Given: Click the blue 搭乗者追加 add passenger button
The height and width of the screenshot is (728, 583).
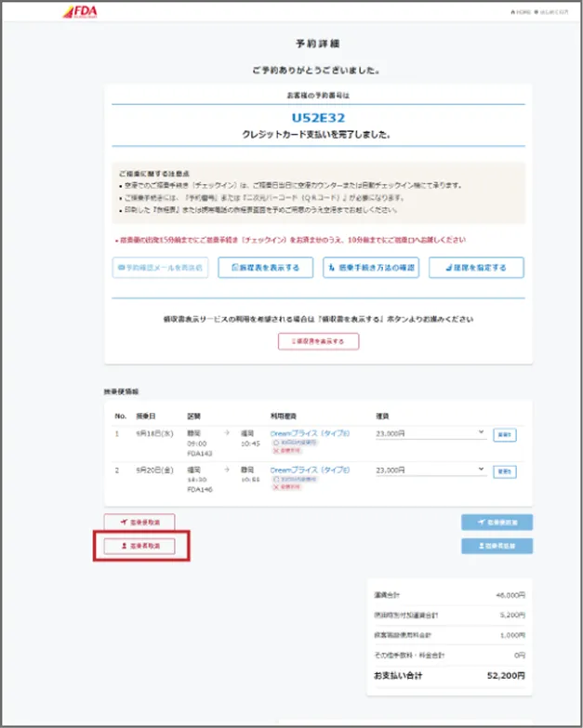Looking at the screenshot, I should click(x=497, y=546).
